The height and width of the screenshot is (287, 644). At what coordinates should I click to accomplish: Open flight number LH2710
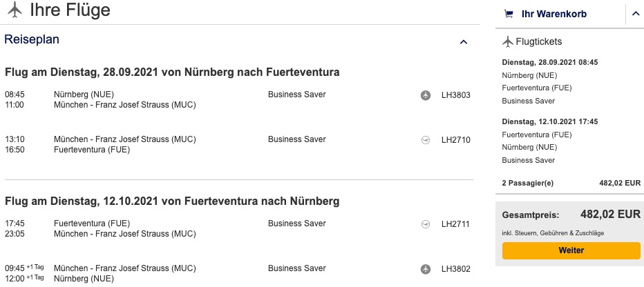(x=455, y=140)
